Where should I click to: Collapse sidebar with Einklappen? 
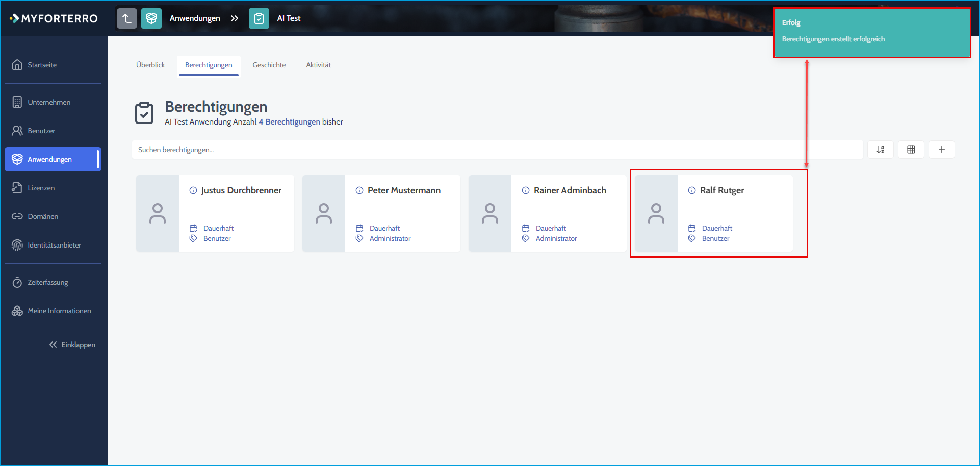pyautogui.click(x=72, y=345)
